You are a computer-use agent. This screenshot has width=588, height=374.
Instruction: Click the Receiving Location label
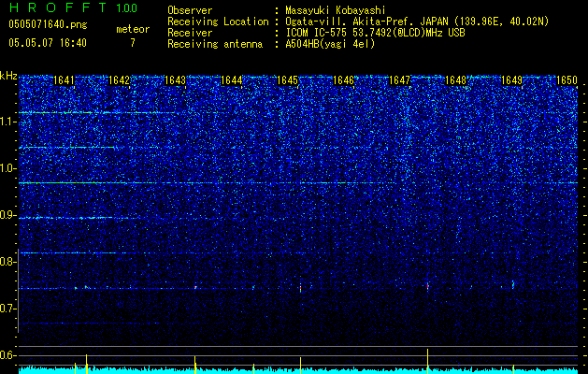[218, 22]
